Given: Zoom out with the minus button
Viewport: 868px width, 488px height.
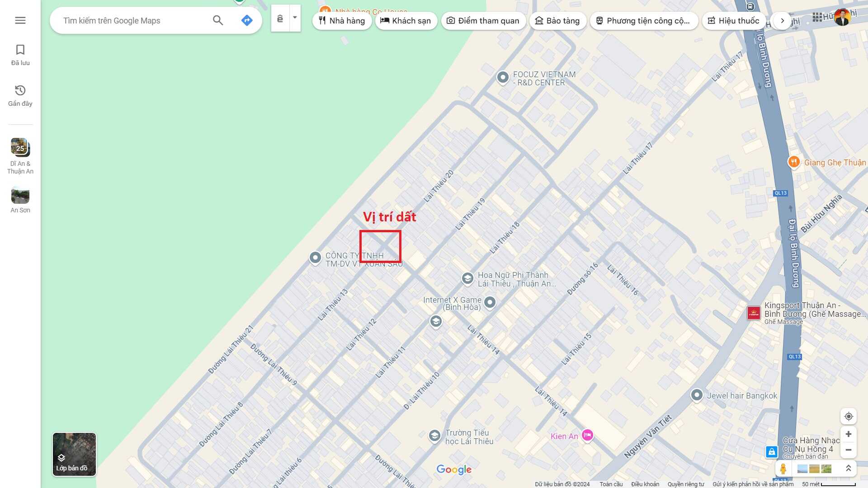Looking at the screenshot, I should click(849, 450).
